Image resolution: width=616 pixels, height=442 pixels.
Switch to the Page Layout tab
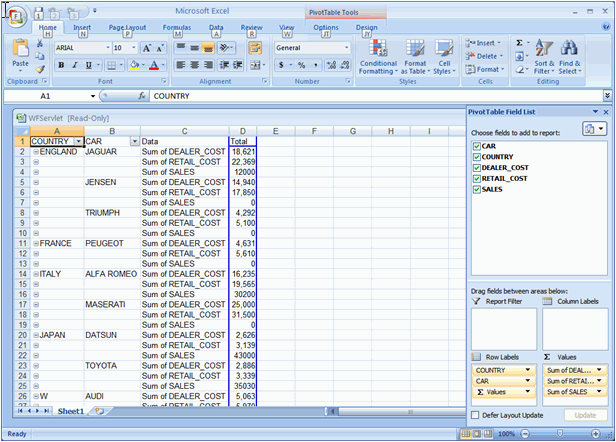click(127, 28)
